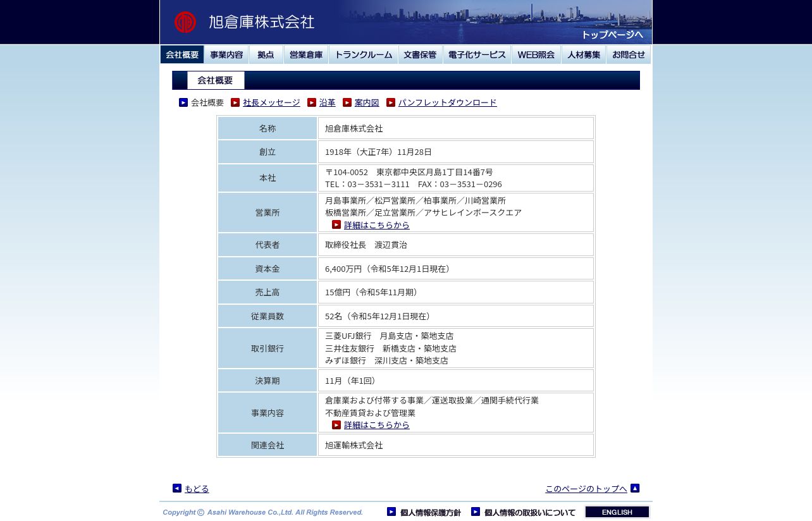Click the arrow icon beside 個人情報の取扱いについて
Image resolution: width=812 pixels, height=521 pixels.
coord(476,512)
